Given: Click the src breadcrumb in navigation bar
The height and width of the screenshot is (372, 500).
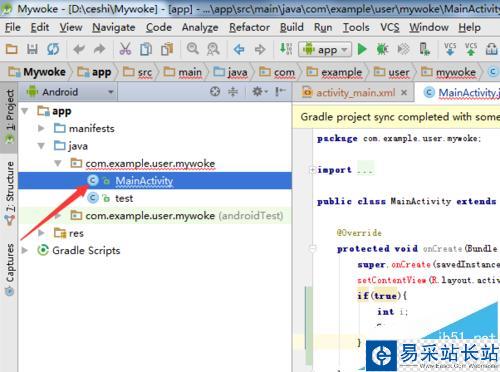Looking at the screenshot, I should point(137,72).
